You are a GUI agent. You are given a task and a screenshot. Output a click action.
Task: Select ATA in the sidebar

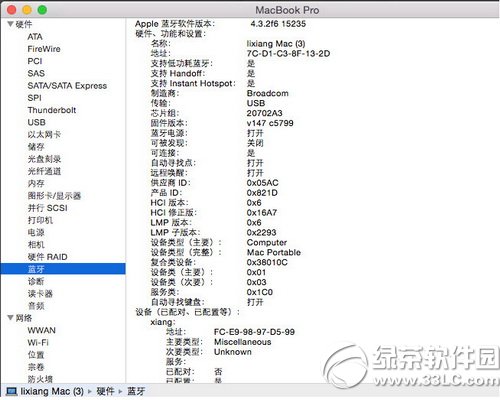point(35,37)
